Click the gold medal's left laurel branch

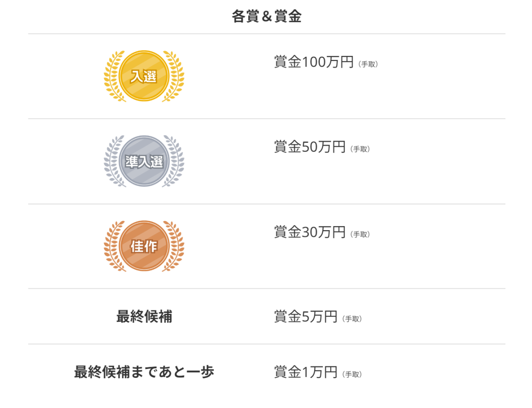(x=113, y=78)
